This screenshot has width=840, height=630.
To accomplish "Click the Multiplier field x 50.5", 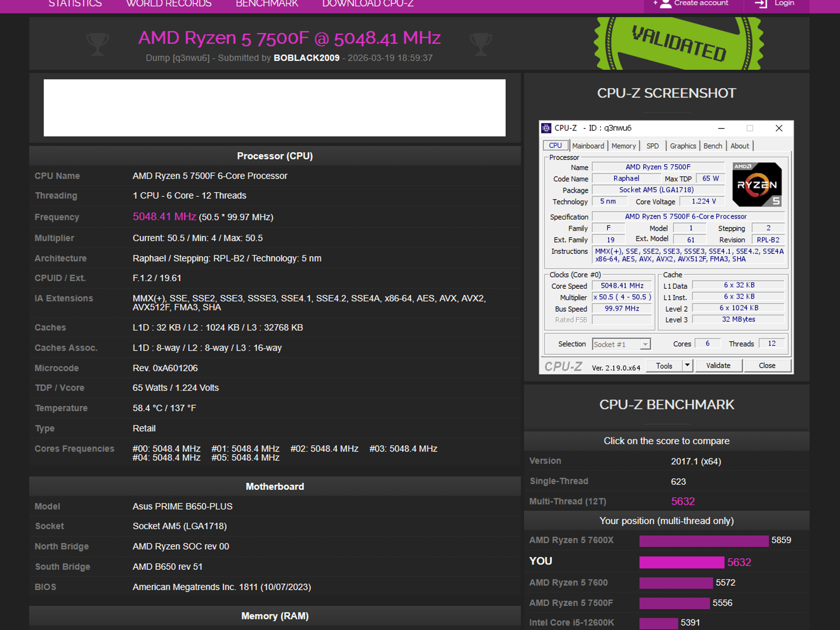I will coord(622,297).
